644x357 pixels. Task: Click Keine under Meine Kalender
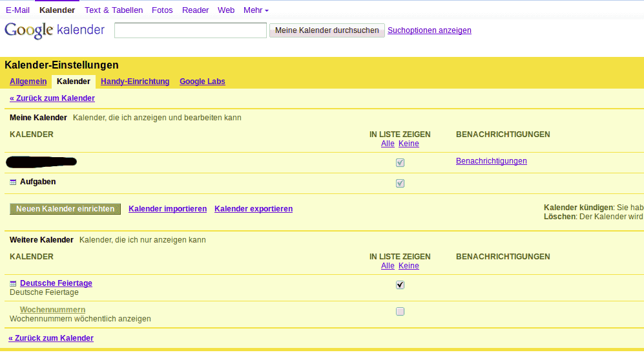[x=409, y=144]
